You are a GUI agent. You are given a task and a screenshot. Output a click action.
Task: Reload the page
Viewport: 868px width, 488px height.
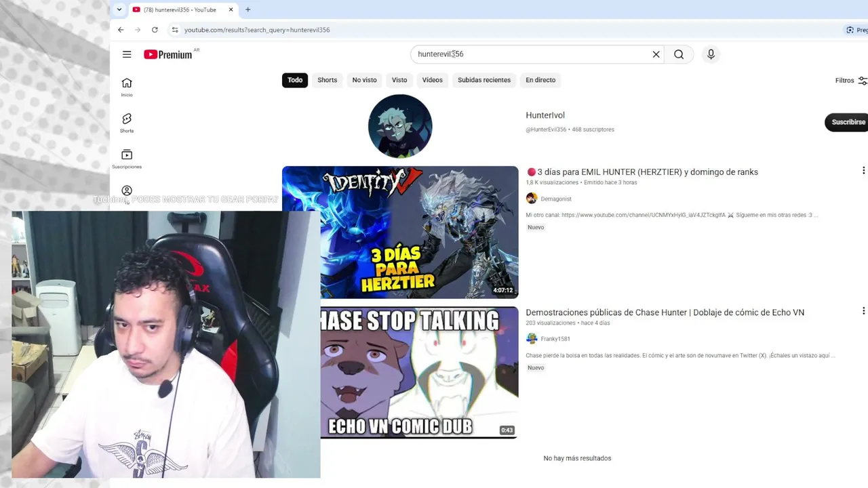tap(155, 30)
